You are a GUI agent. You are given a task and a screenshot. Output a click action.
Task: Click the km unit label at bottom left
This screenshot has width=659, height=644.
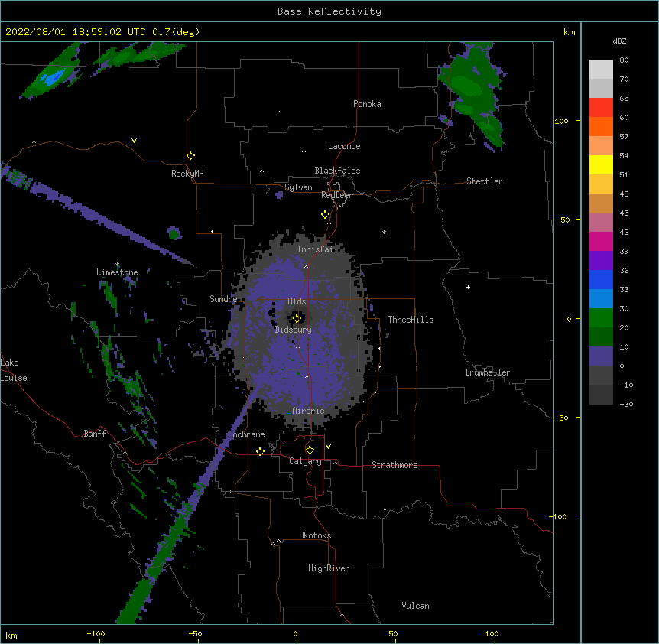pos(11,635)
